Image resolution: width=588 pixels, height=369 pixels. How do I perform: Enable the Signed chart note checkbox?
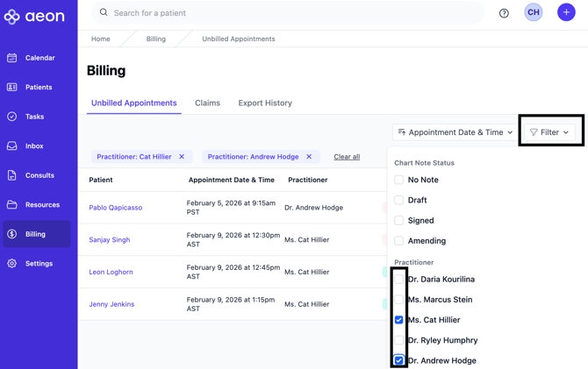pyautogui.click(x=398, y=221)
